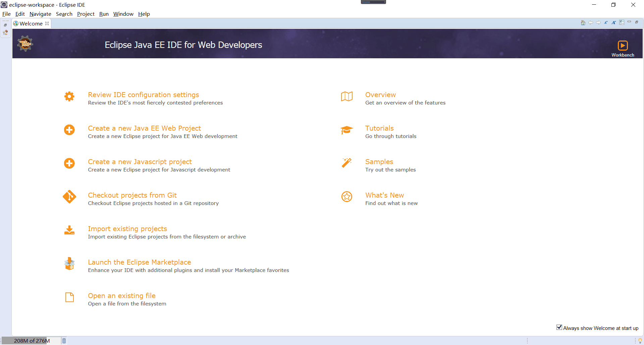Open the Samples link
The height and width of the screenshot is (345, 644).
coord(379,162)
